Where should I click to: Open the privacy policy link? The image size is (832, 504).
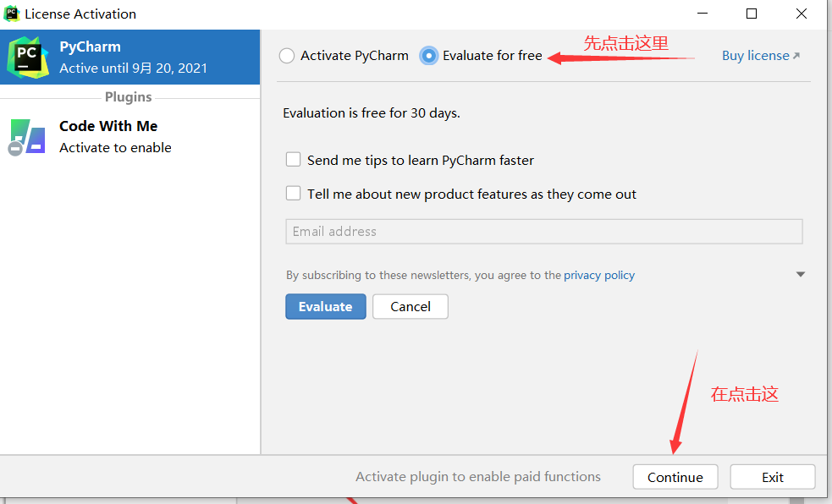pos(599,275)
